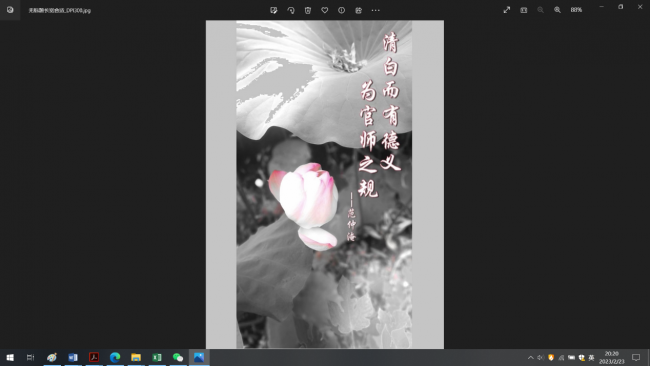Open the volume control in the tray
650x366 pixels.
click(541, 358)
